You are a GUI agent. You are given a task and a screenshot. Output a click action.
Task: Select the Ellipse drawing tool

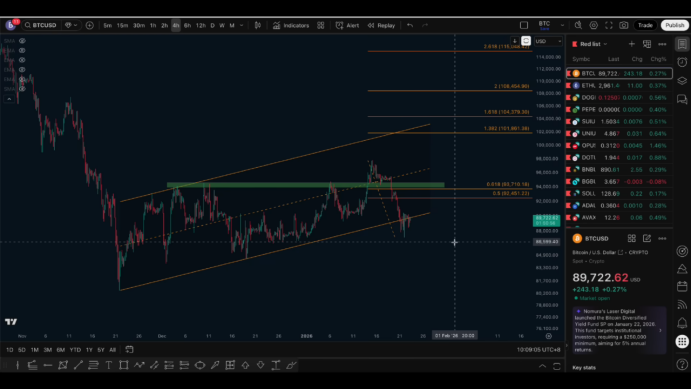(x=200, y=365)
